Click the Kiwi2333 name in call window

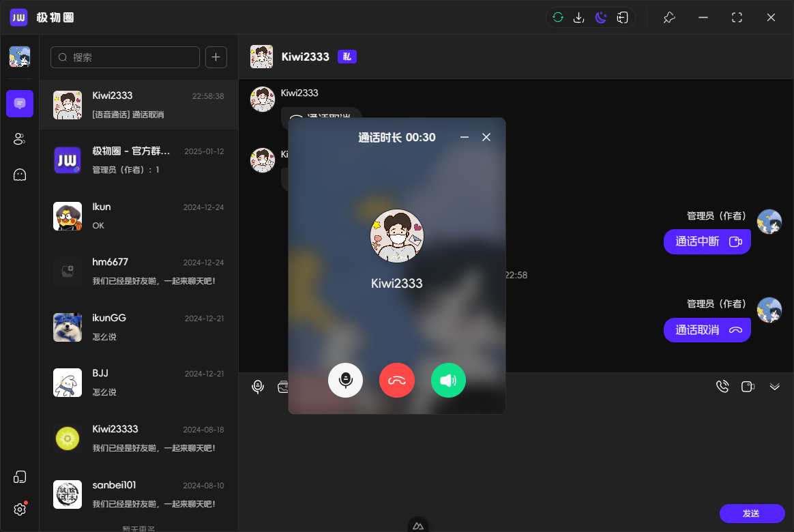pos(397,283)
